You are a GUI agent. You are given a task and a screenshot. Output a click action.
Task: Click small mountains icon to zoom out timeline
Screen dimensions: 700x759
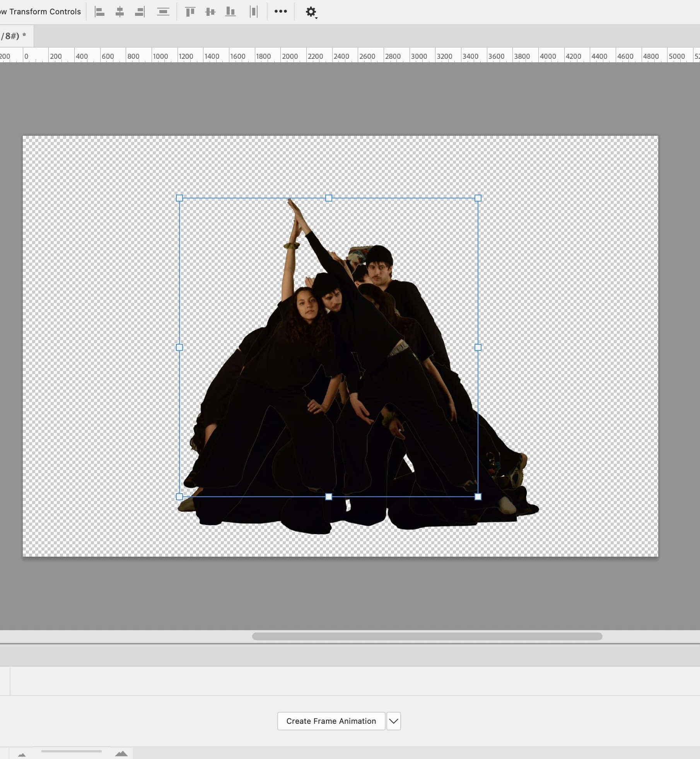coord(22,754)
